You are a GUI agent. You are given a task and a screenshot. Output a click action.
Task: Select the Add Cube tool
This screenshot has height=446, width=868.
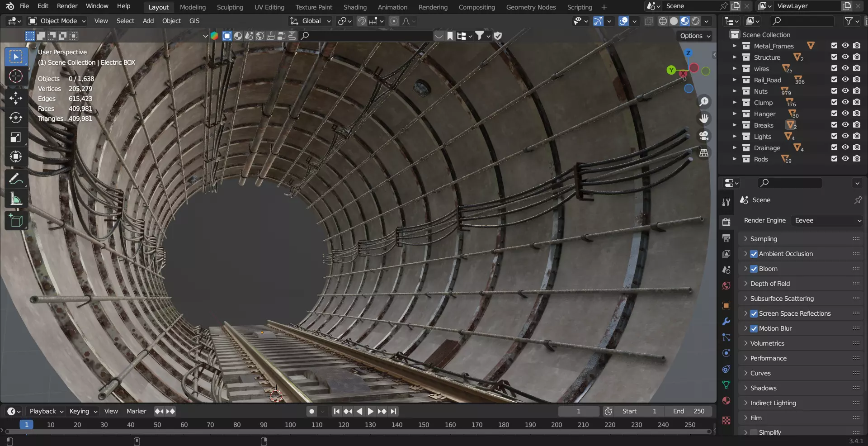16,221
